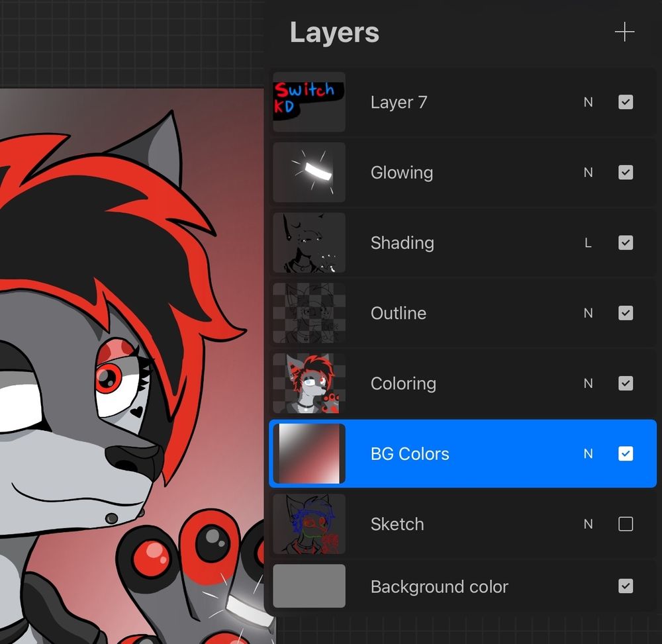Screen dimensions: 662x644
Task: Select the Shading layer name
Action: 402,243
